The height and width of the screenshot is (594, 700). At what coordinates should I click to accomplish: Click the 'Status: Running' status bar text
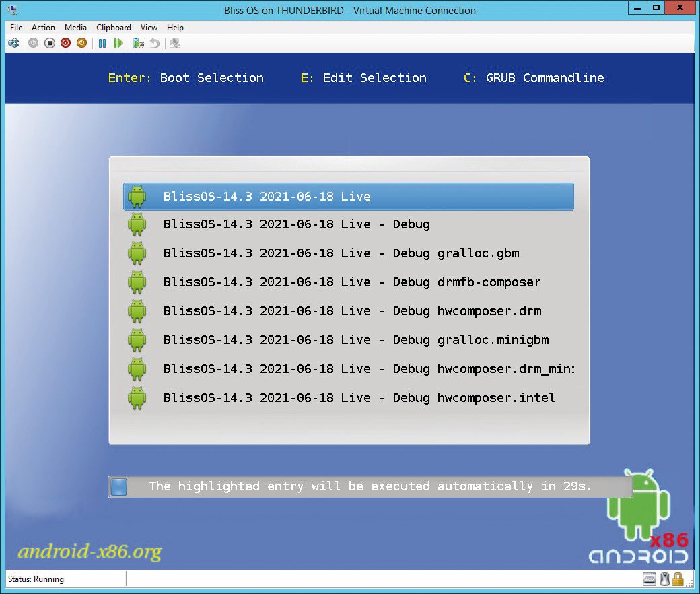36,579
